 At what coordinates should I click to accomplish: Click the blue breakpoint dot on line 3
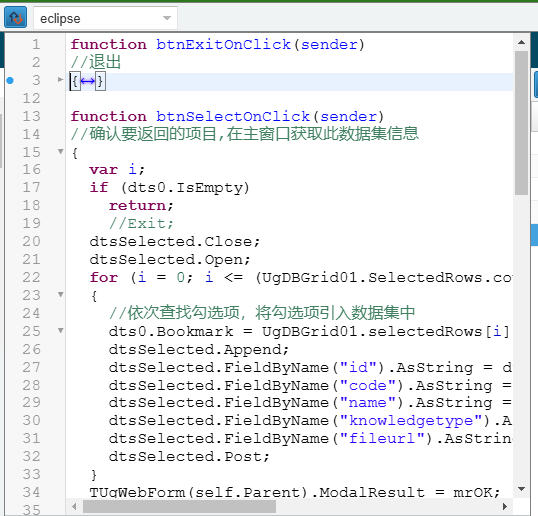[10, 81]
